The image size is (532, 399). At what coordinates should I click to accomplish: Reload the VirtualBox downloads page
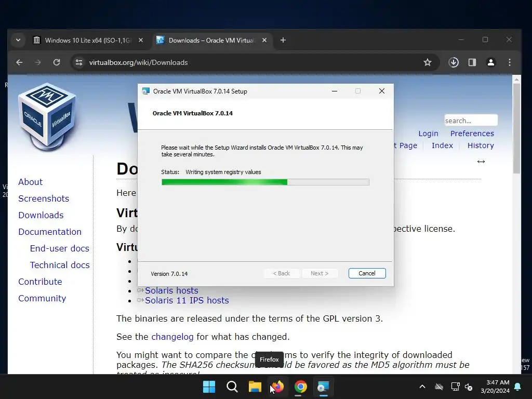click(57, 62)
